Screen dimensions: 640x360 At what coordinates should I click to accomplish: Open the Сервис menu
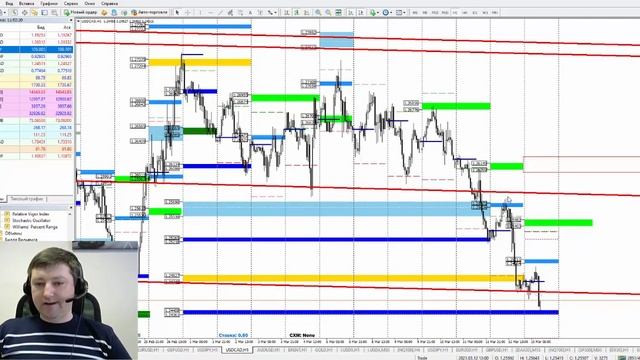(x=71, y=3)
